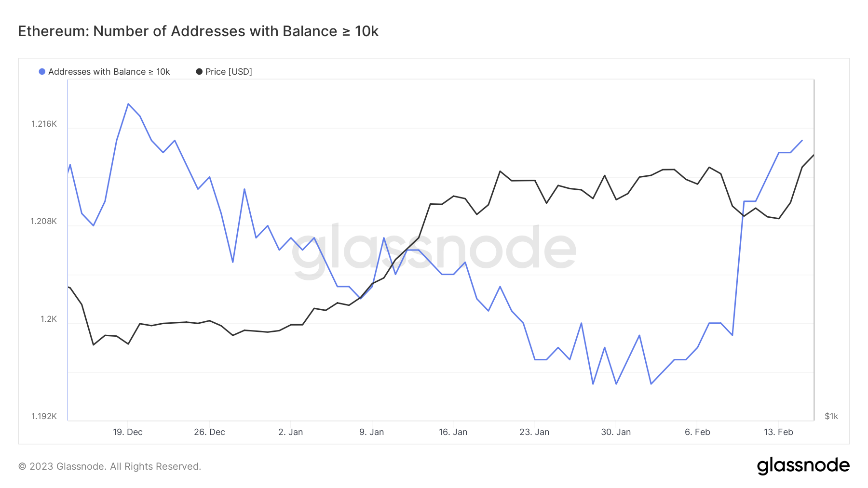Screen dimensions: 868x488
Task: Click the glassnode logo at bottom right
Action: point(803,466)
